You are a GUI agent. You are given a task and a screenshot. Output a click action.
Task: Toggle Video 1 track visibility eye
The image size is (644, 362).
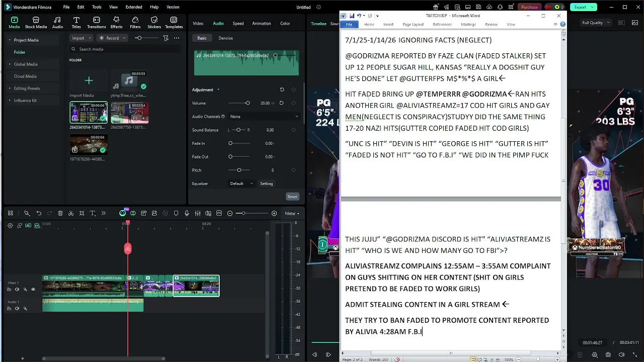tap(34, 289)
